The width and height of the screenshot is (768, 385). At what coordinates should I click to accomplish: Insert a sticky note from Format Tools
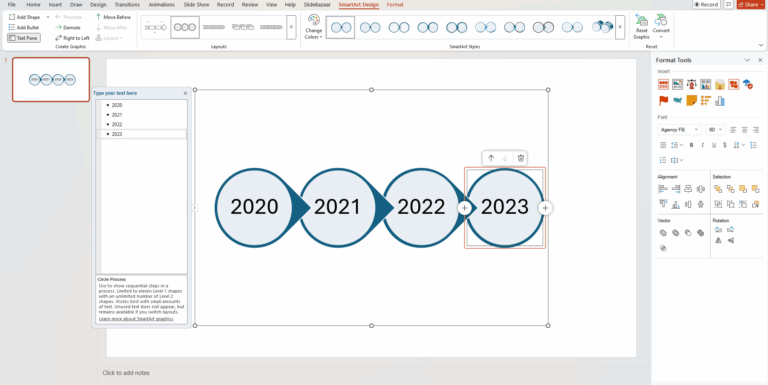pyautogui.click(x=691, y=100)
